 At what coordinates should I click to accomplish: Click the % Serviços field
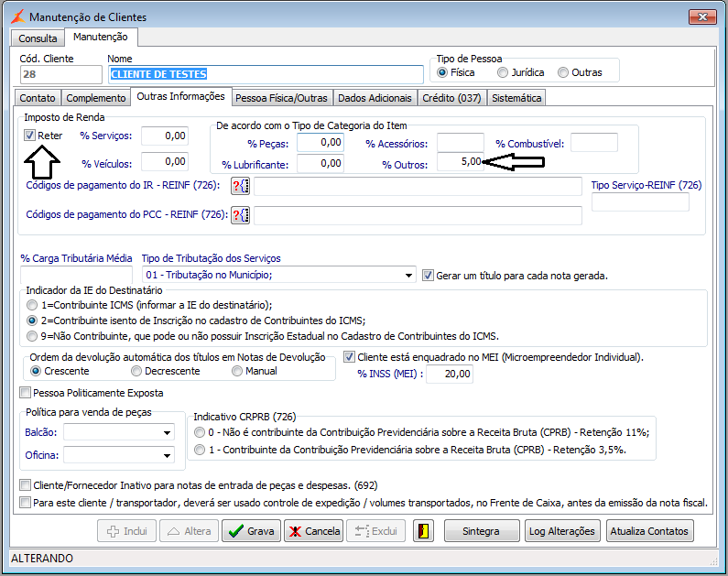click(165, 136)
